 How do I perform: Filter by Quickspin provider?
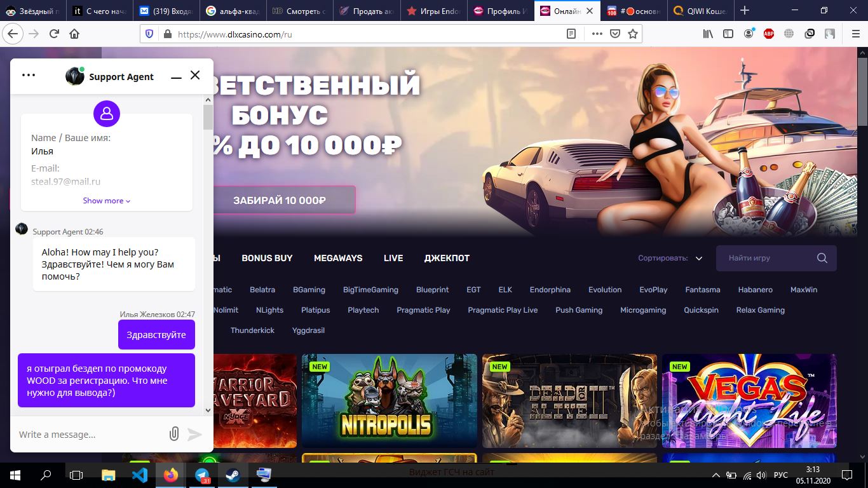pos(701,310)
